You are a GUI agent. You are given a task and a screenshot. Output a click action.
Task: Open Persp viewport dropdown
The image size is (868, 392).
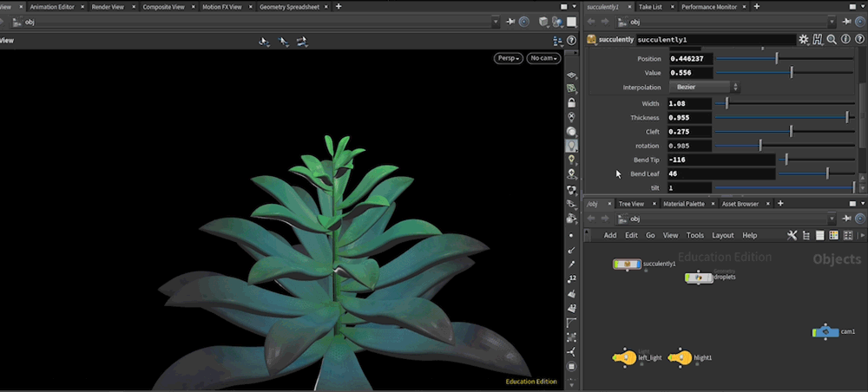[508, 58]
